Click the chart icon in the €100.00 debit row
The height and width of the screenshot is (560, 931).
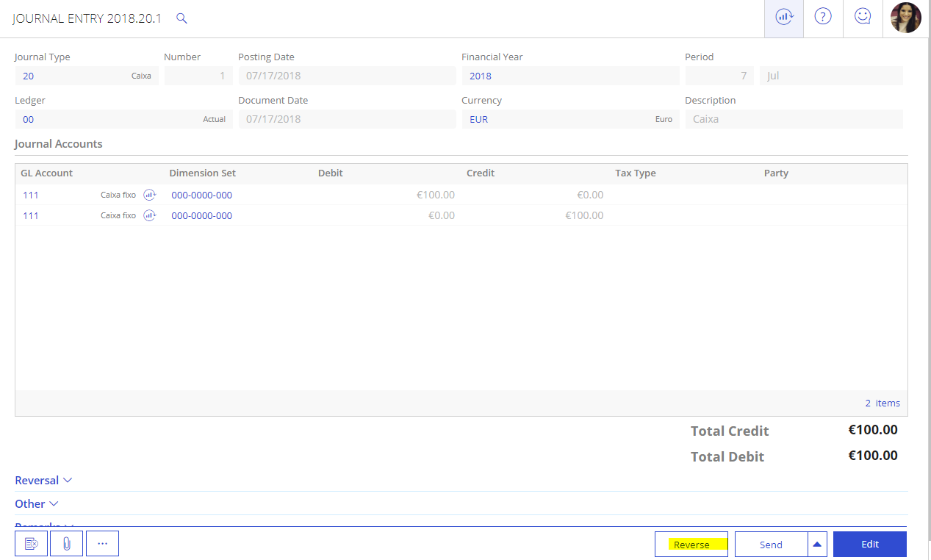150,195
